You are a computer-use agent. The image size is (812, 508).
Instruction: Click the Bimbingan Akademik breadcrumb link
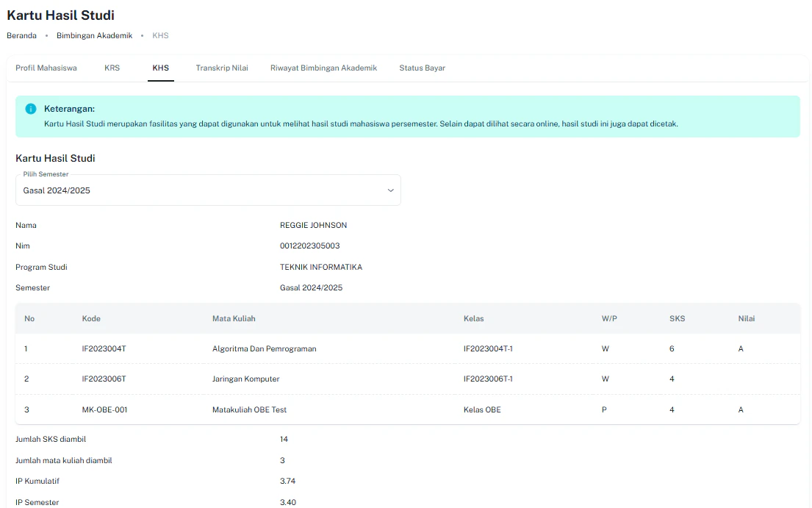click(x=94, y=36)
